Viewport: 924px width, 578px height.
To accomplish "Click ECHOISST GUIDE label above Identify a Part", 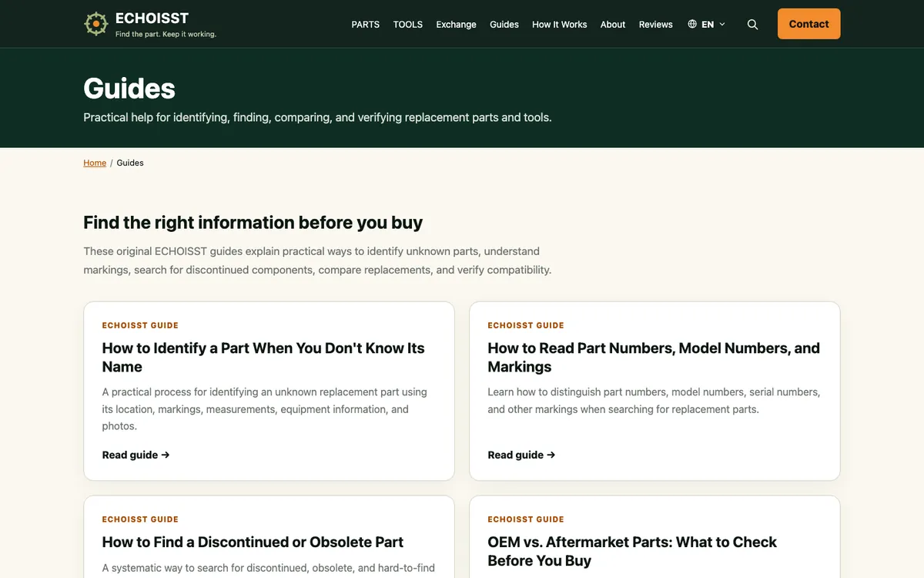I will coord(140,325).
